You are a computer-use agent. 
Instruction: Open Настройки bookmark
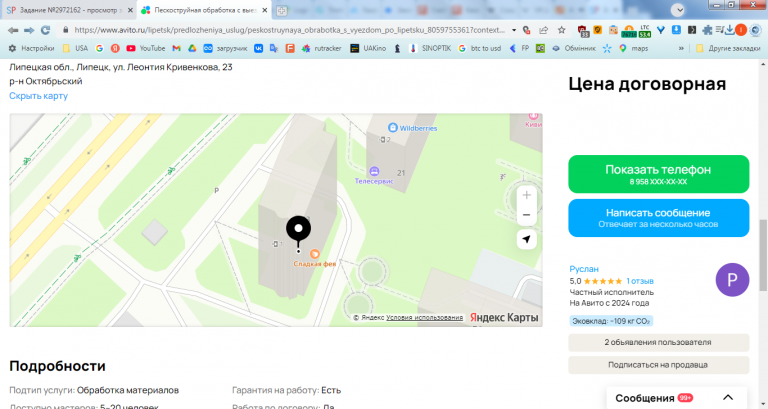(32, 48)
